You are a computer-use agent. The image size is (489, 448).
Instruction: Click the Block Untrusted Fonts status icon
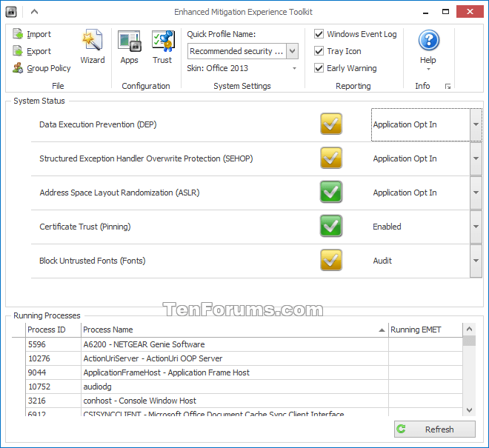pos(331,260)
